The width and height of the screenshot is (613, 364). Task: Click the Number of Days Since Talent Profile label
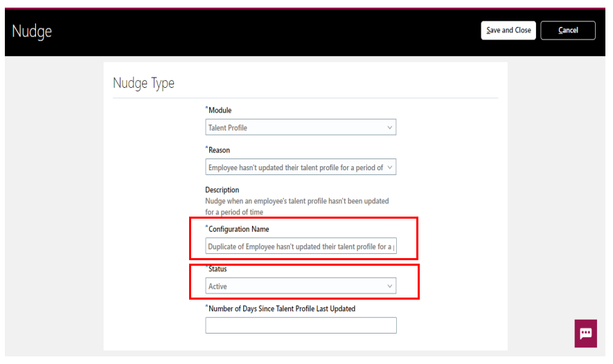pyautogui.click(x=280, y=309)
